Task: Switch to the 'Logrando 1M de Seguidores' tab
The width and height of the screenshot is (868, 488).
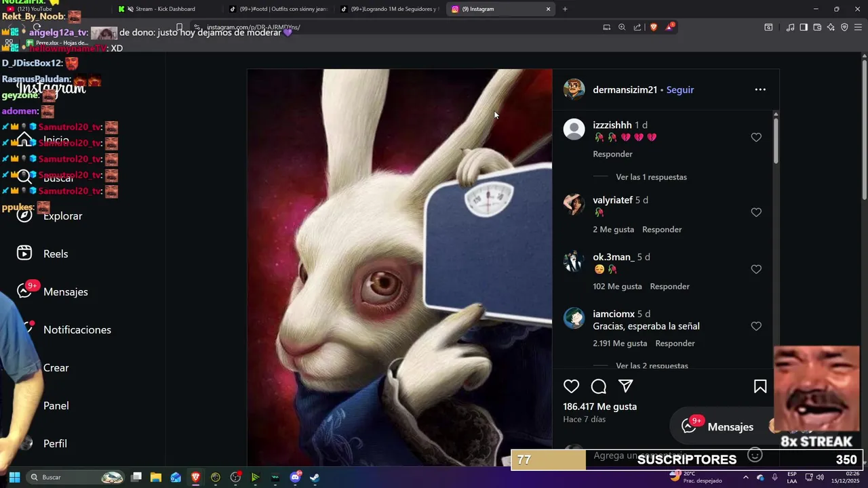Action: (390, 9)
